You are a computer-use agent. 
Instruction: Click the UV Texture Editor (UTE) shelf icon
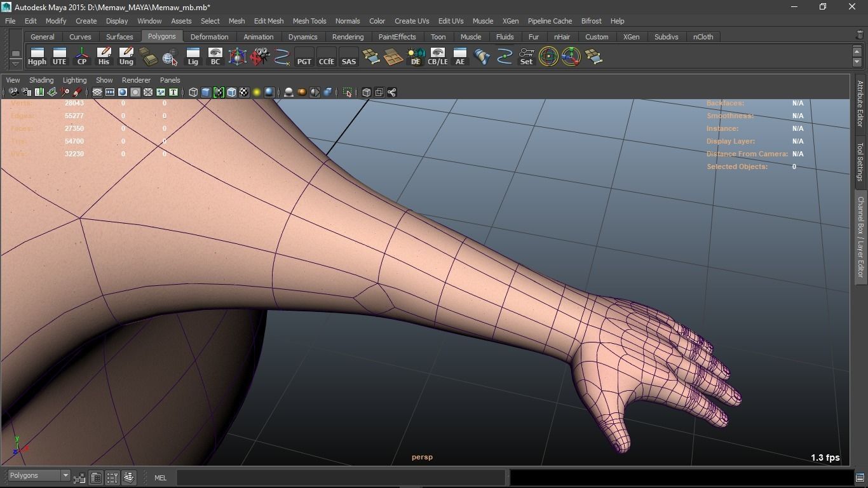pyautogui.click(x=59, y=57)
